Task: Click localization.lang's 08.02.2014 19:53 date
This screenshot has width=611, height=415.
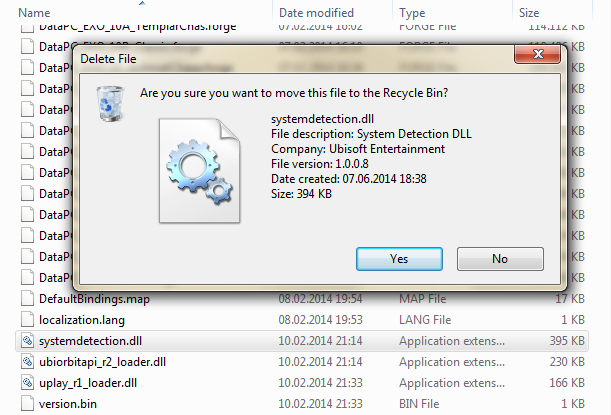Action: pyautogui.click(x=322, y=320)
